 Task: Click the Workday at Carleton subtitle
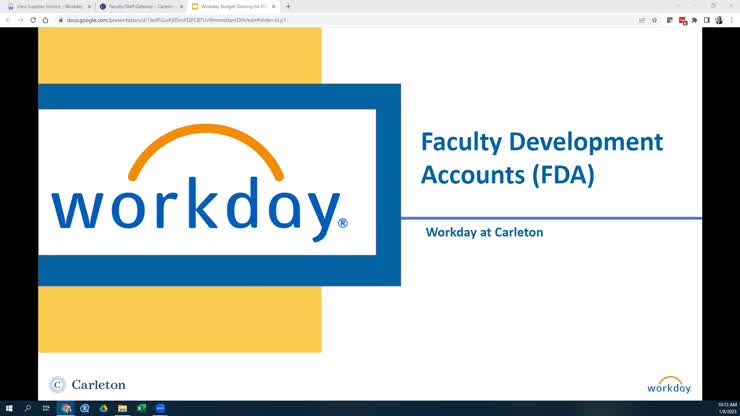[x=484, y=232]
